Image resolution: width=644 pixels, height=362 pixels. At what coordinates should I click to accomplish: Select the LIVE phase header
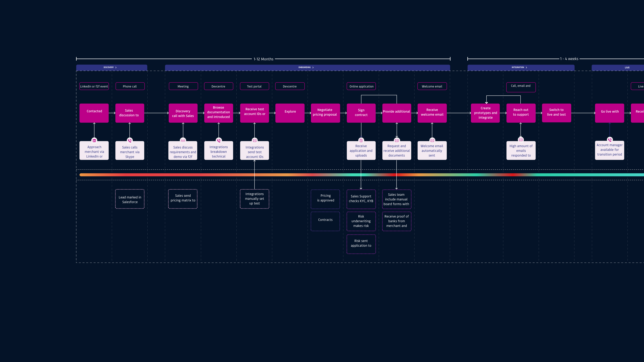tap(618, 67)
